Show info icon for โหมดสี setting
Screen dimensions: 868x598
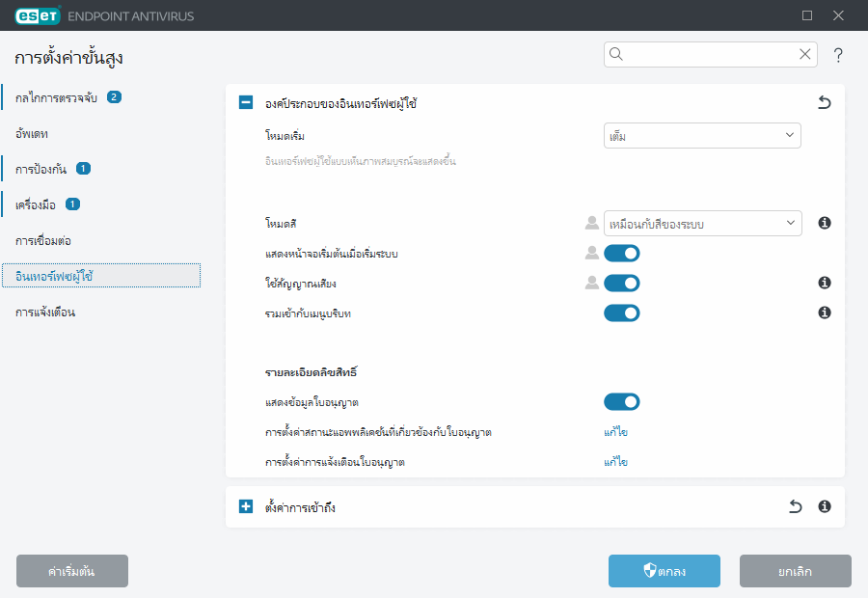click(825, 223)
